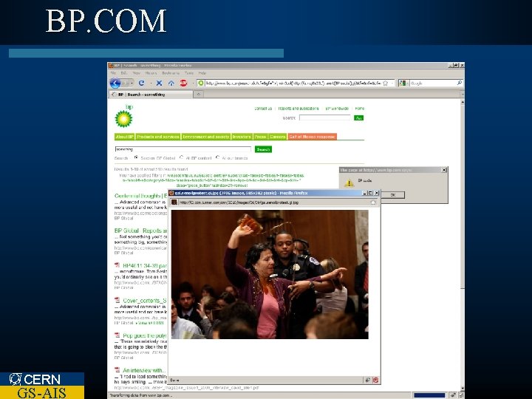
Task: Click the top-right site search field
Action: click(x=324, y=117)
